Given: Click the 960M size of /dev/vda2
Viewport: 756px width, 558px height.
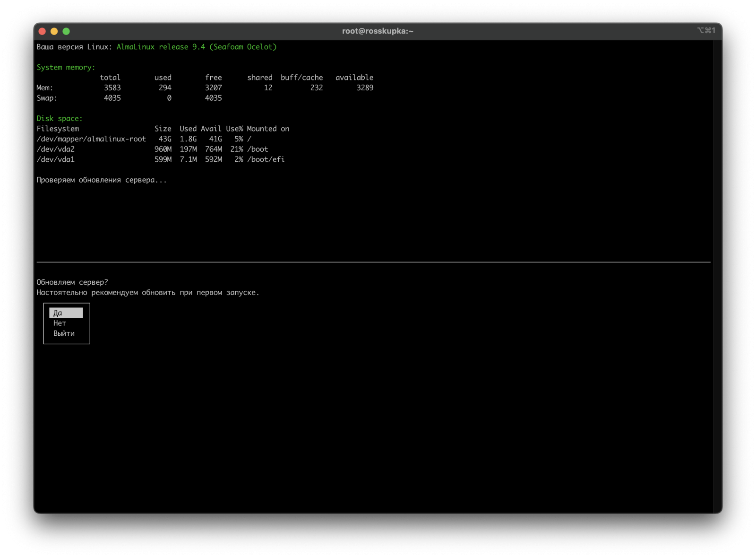Looking at the screenshot, I should [x=163, y=149].
